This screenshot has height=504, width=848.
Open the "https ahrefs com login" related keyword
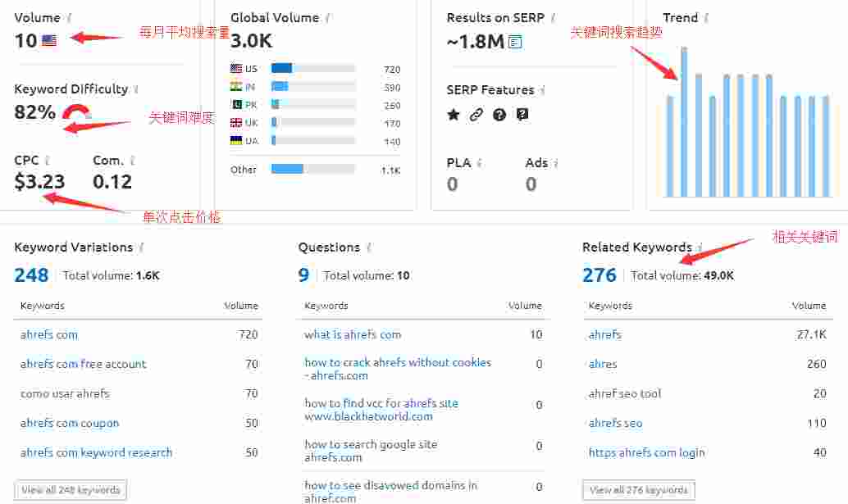click(x=646, y=452)
